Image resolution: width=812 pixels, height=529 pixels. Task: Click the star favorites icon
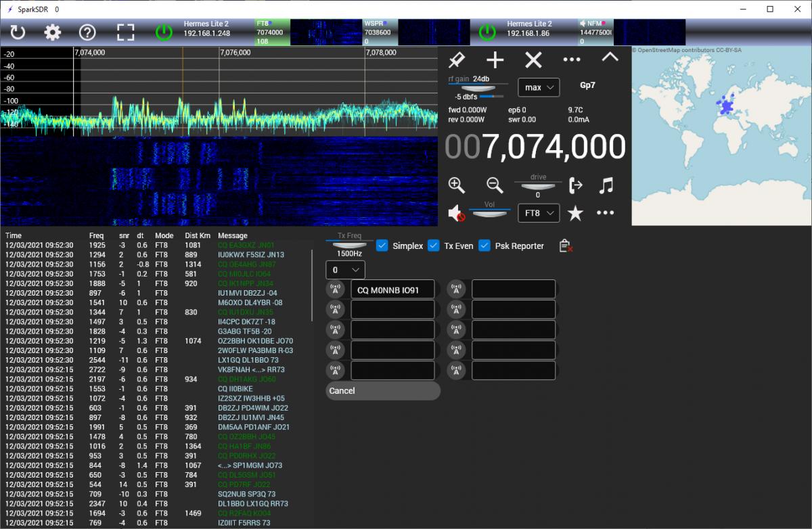point(574,214)
